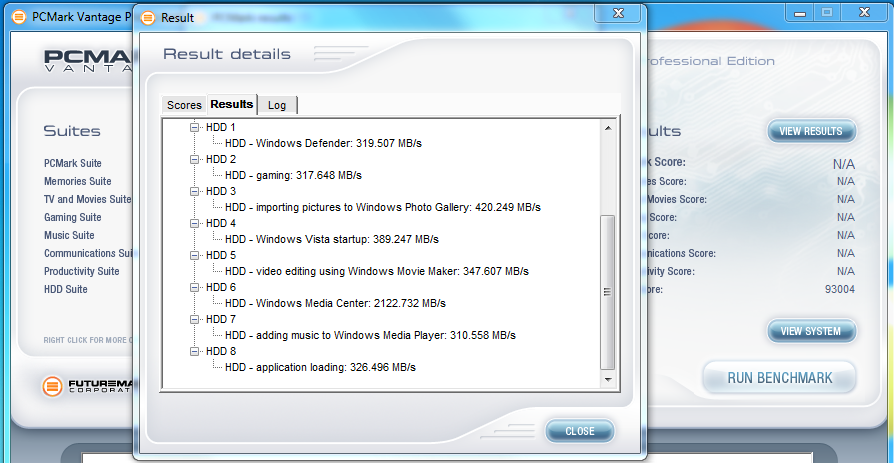This screenshot has width=894, height=463.
Task: Select Communications Suite in Suites list
Action: pos(88,253)
